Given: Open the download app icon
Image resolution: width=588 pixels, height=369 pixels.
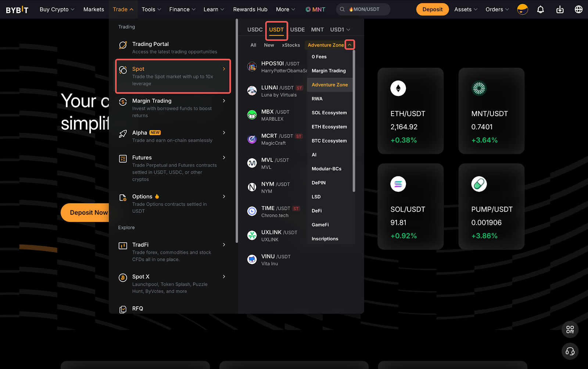Looking at the screenshot, I should click(560, 10).
